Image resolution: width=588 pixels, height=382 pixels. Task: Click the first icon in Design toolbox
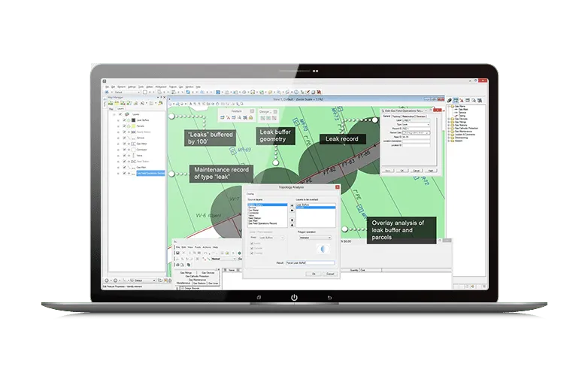[262, 118]
